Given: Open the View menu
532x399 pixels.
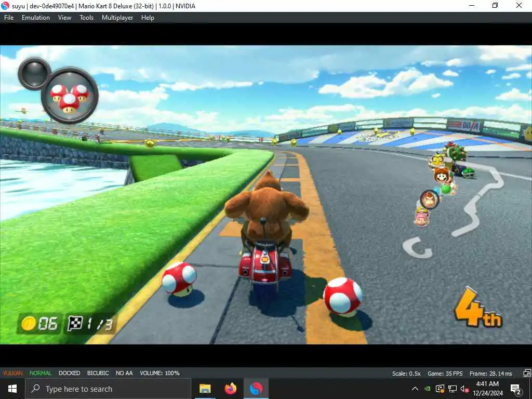Looking at the screenshot, I should (x=64, y=18).
